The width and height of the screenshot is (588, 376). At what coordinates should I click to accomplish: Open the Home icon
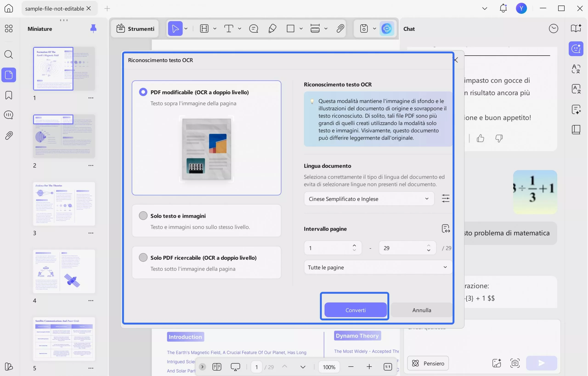pos(9,8)
